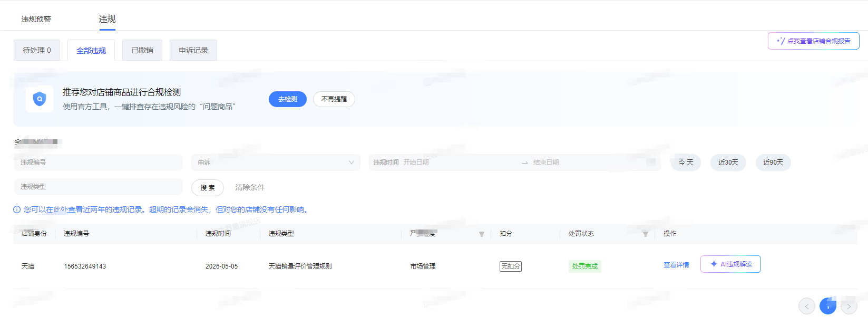Open the 待处理 0 tab

coord(37,50)
